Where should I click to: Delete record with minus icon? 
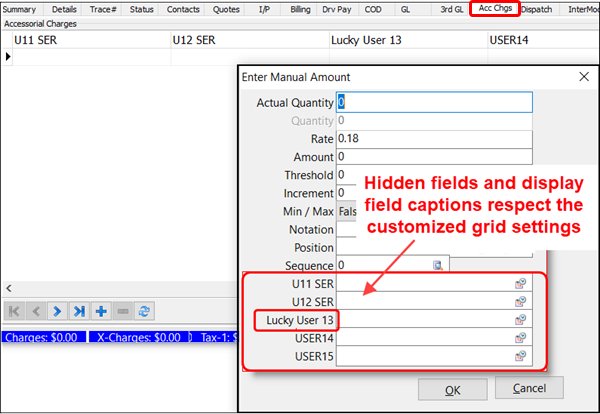pos(123,311)
